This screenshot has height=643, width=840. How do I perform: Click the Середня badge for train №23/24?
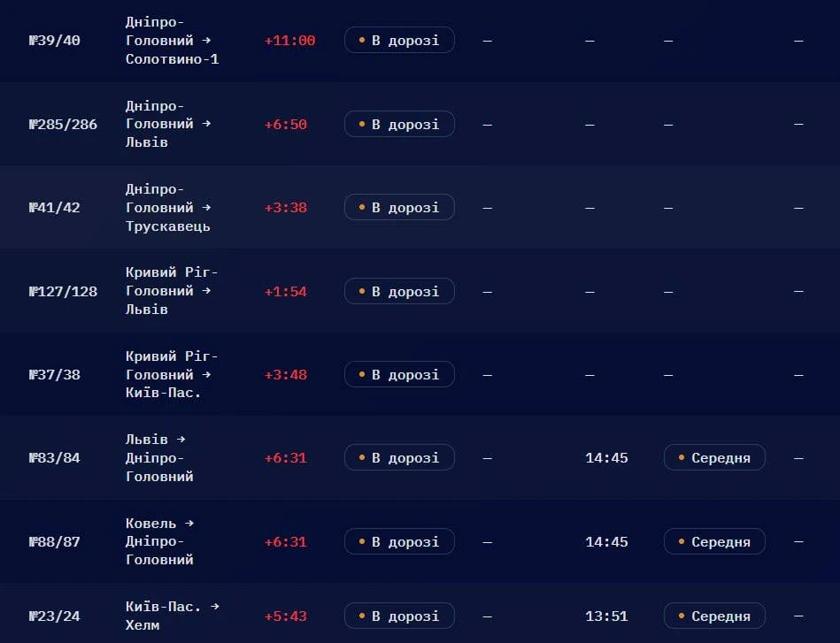[x=714, y=616]
